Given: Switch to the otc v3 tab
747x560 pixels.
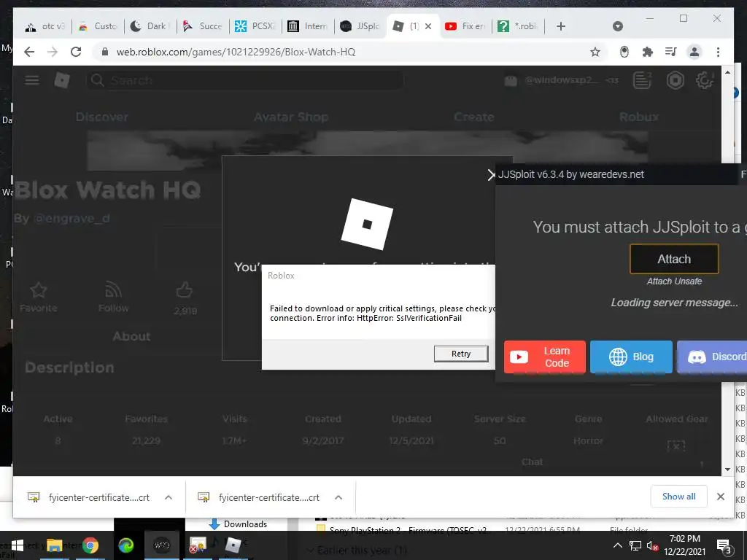Looking at the screenshot, I should tap(45, 26).
